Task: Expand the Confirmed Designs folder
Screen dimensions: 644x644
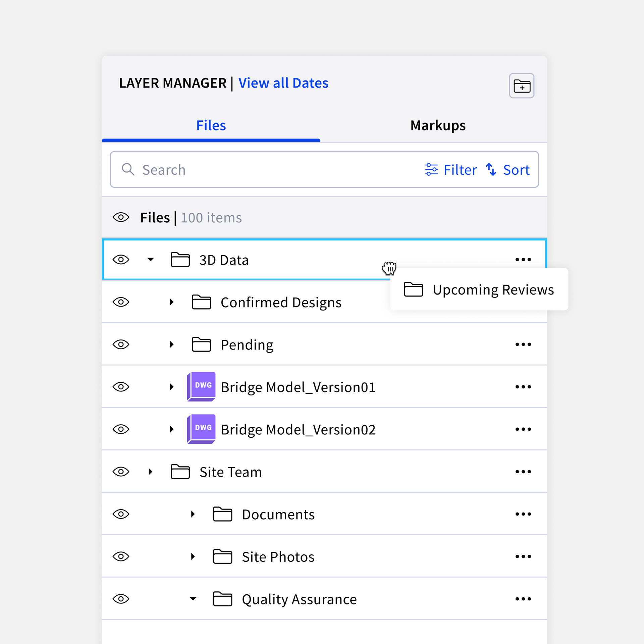Action: (172, 302)
